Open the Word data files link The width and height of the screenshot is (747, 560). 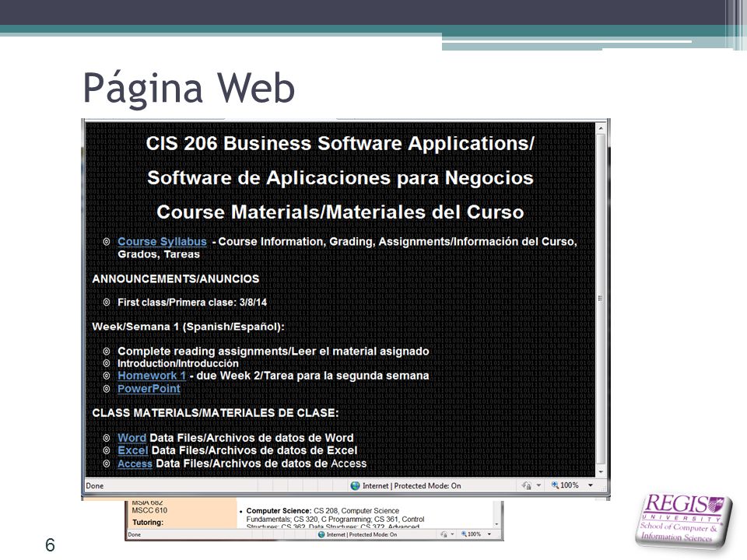[x=132, y=438]
